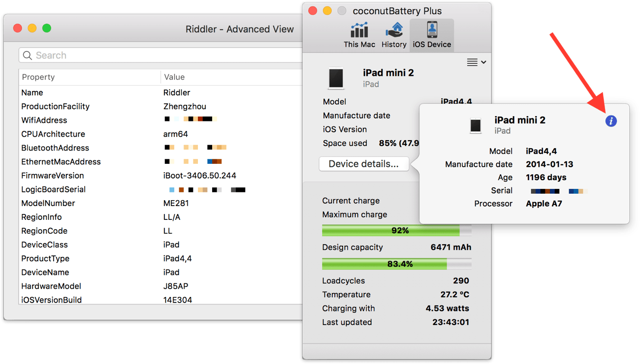640x364 pixels.
Task: Click the iPad icon in details popover
Action: [476, 125]
